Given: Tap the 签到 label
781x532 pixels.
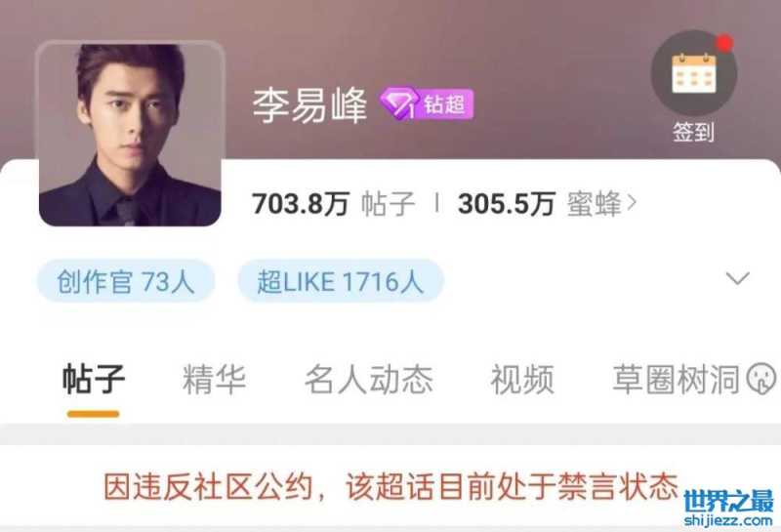Looking at the screenshot, I should [x=694, y=133].
